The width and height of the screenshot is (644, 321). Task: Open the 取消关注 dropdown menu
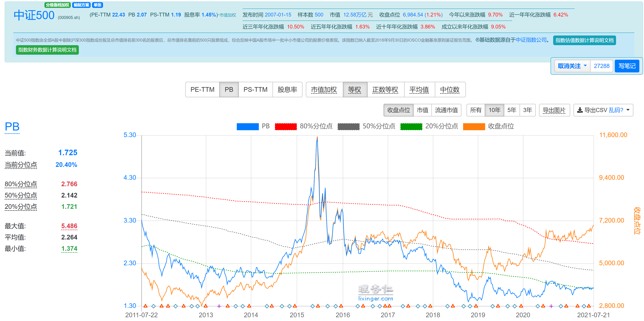[572, 66]
